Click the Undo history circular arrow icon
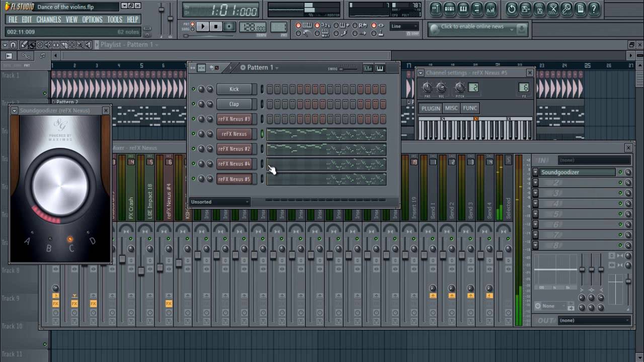The width and height of the screenshot is (644, 362). 512,9
